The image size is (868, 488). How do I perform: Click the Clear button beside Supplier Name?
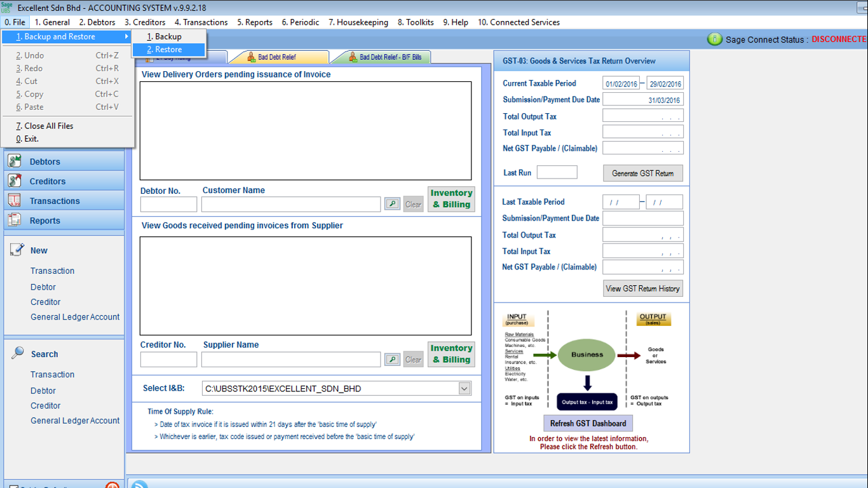click(413, 359)
